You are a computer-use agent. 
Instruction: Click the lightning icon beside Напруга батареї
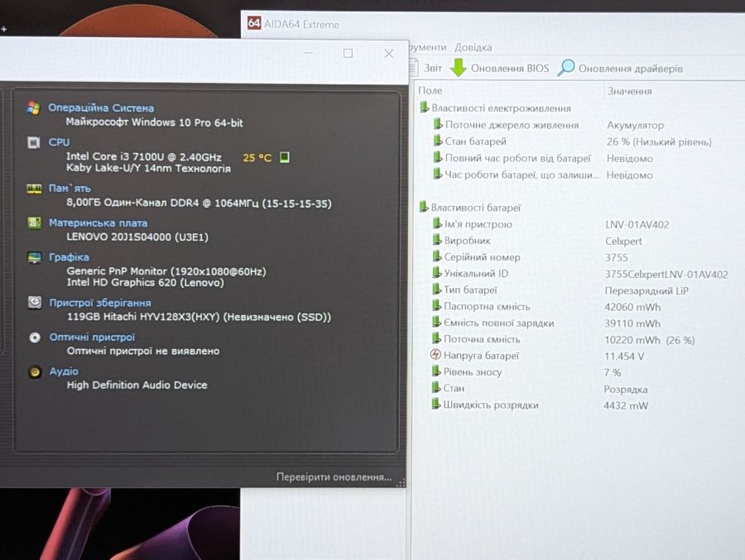pos(435,355)
